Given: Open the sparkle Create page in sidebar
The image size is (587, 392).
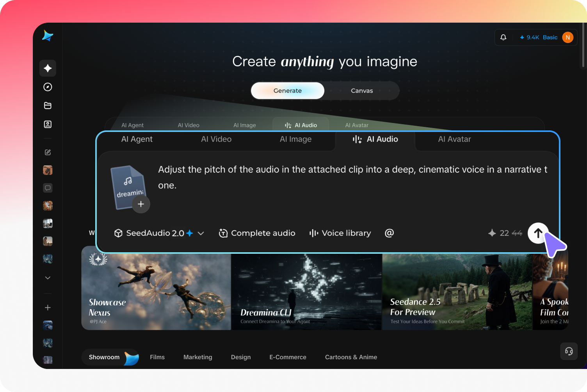Looking at the screenshot, I should [48, 68].
